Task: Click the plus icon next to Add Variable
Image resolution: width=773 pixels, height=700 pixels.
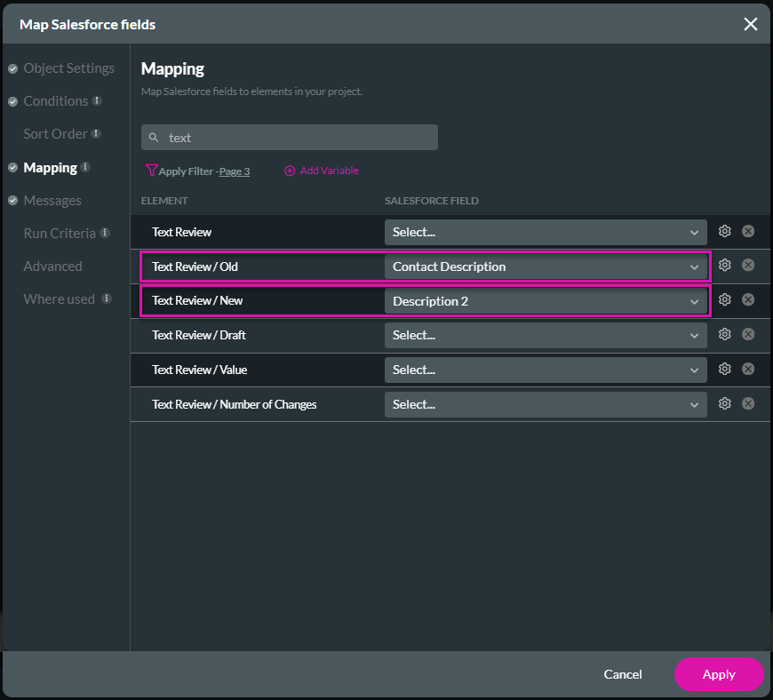Action: [289, 171]
